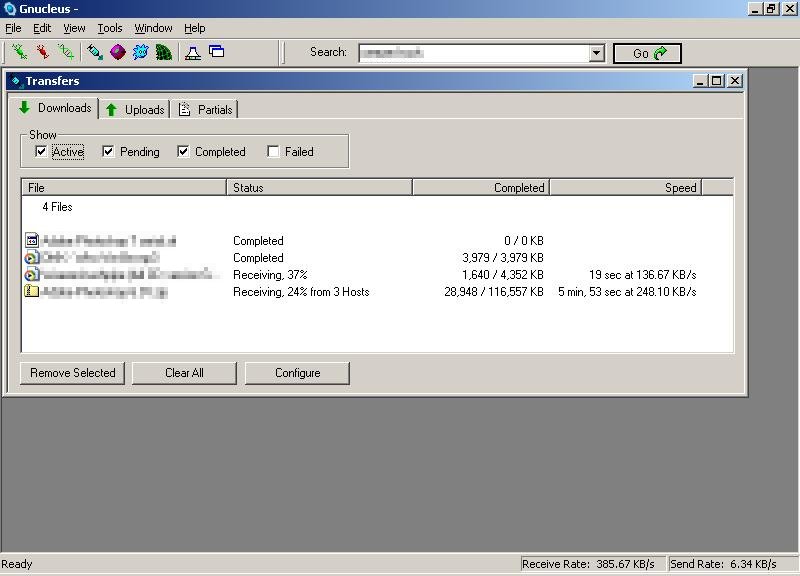The image size is (800, 576).
Task: Click the Remove Selected button
Action: (x=72, y=373)
